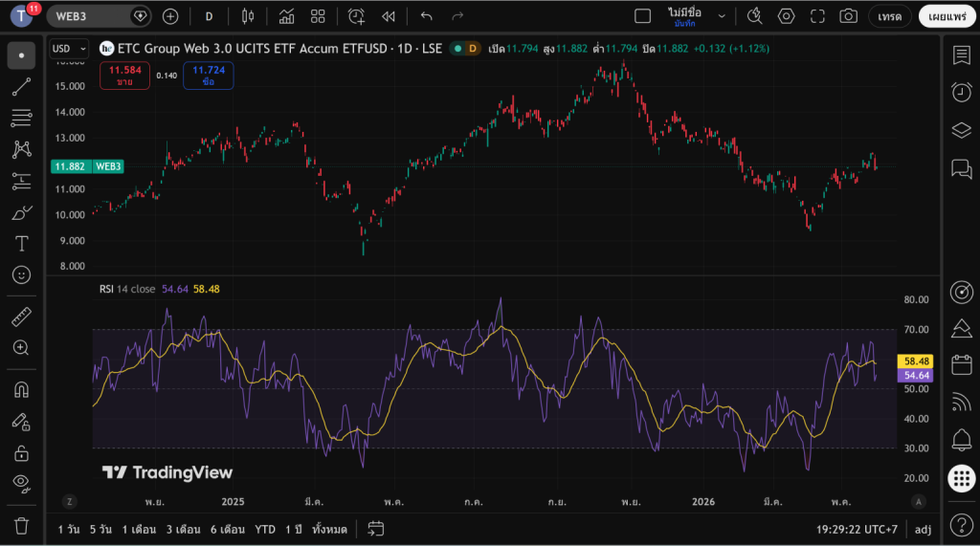
Task: Select the 1 ปี time range
Action: [x=294, y=529]
